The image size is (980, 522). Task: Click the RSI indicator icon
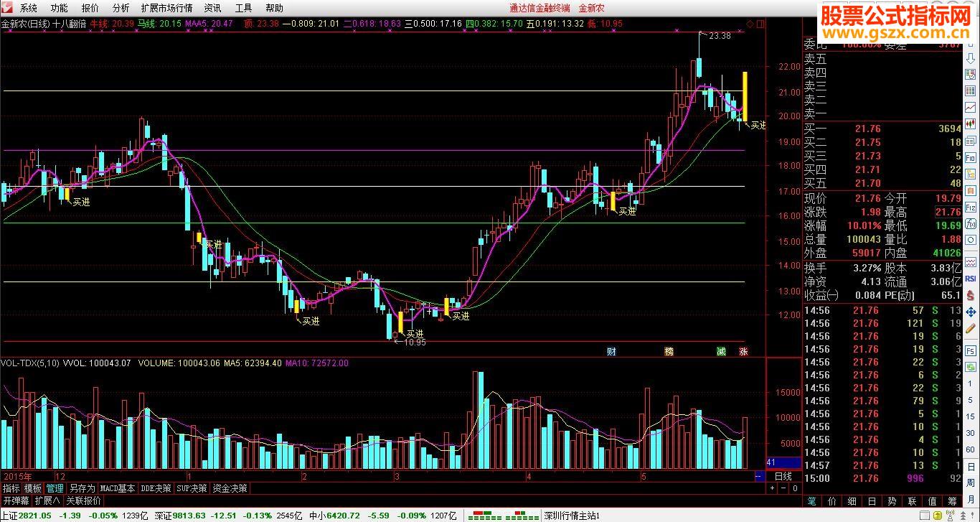coord(971,279)
